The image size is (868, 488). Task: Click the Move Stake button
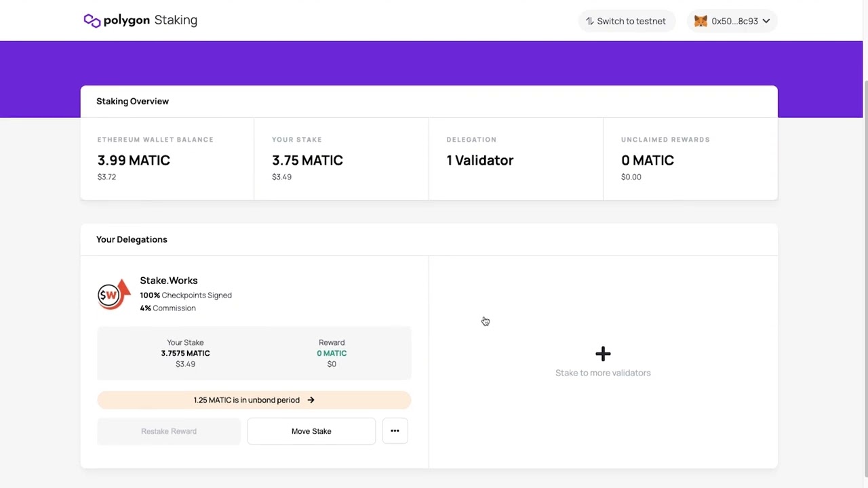pyautogui.click(x=311, y=431)
